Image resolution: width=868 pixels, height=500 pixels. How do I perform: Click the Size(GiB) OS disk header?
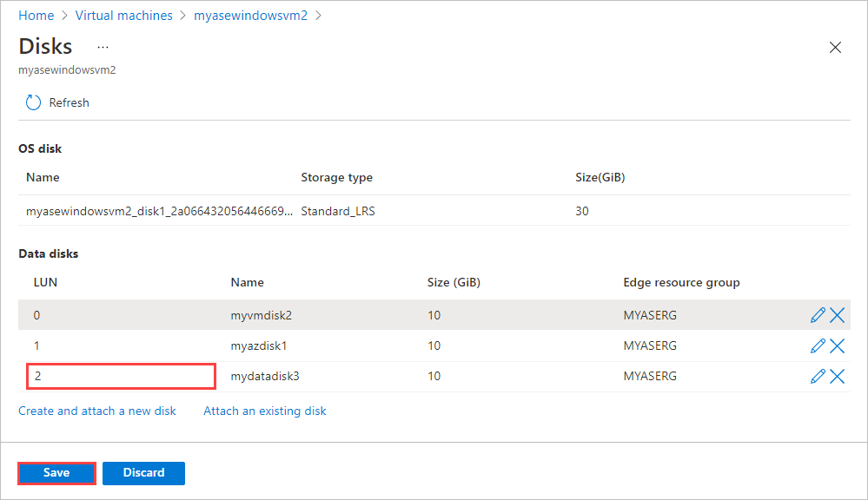[x=600, y=178]
